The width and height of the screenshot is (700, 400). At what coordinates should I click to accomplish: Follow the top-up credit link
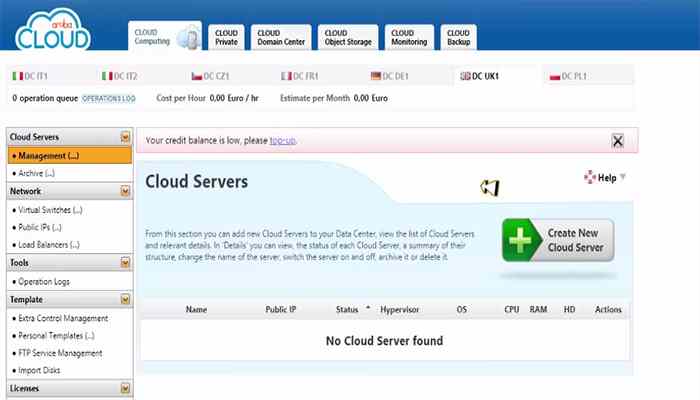(283, 141)
